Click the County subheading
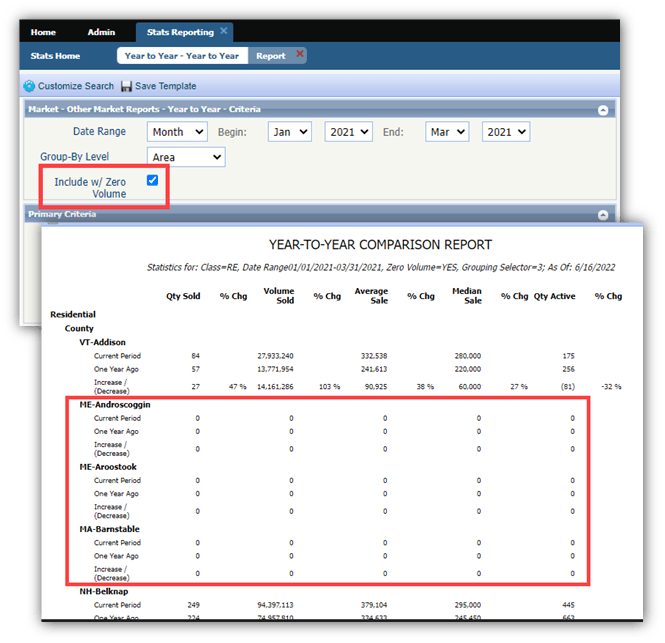665x643 pixels. 79,328
